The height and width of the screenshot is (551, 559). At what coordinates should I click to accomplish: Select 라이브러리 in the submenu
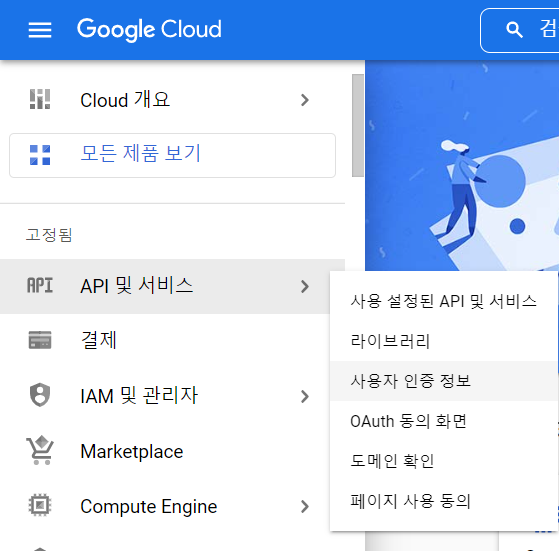444,341
